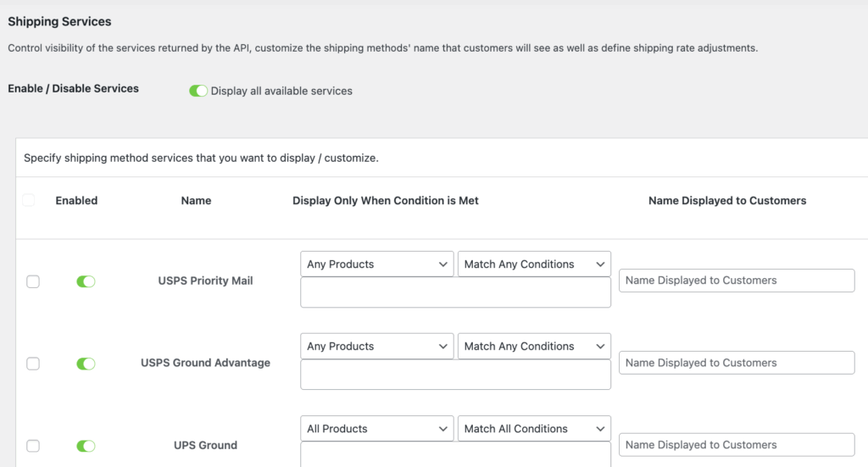The image size is (868, 467).
Task: Focus customer display name field for USPS Ground Advantage
Action: (736, 363)
